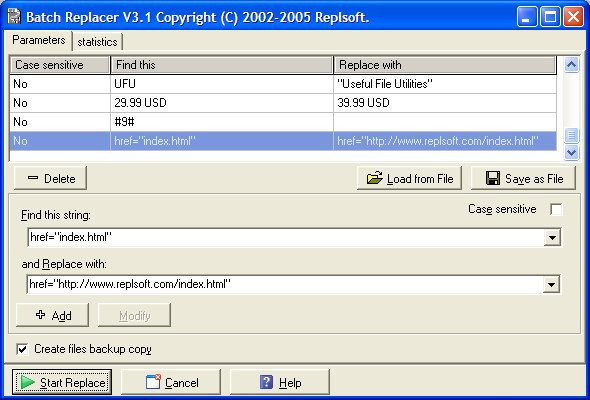Click the Delete button label
Viewport: 590px width, 400px height.
pos(60,179)
